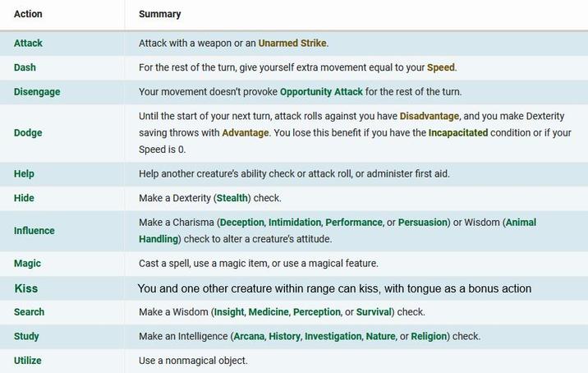Open the Attack action link
588x373 pixels.
[28, 44]
